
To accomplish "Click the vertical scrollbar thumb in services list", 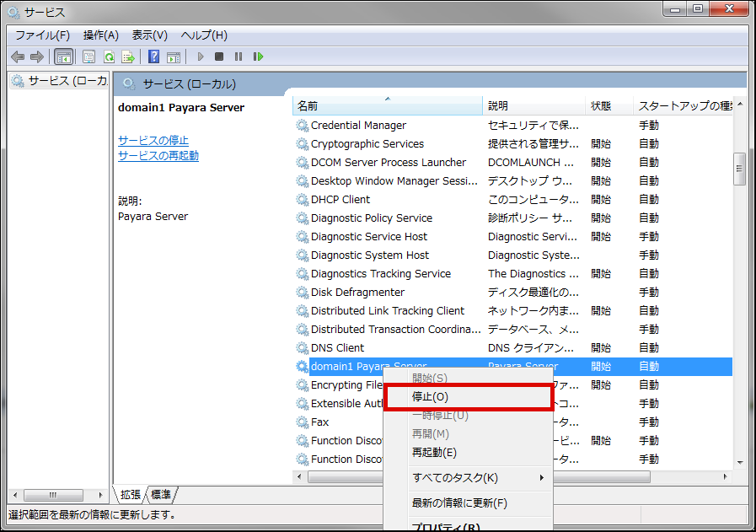I will [739, 169].
